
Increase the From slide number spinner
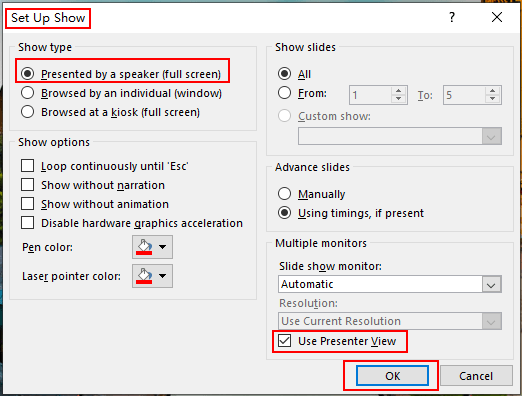(399, 91)
